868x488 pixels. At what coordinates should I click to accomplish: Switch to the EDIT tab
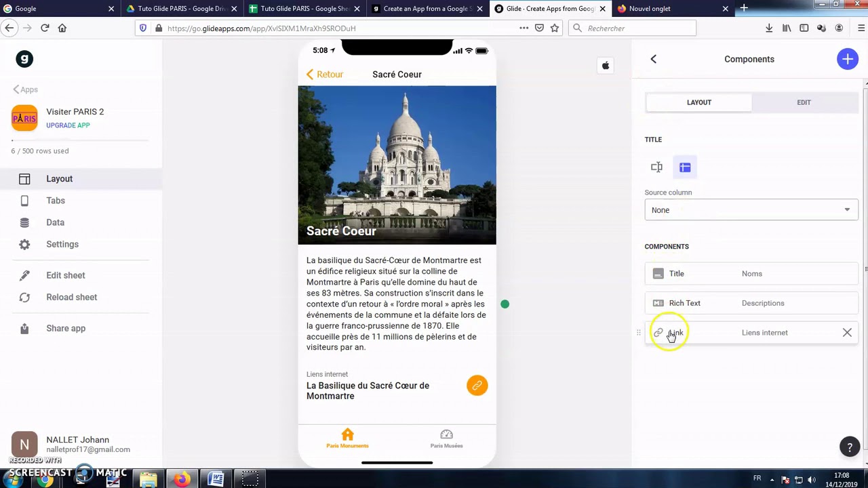pos(804,102)
